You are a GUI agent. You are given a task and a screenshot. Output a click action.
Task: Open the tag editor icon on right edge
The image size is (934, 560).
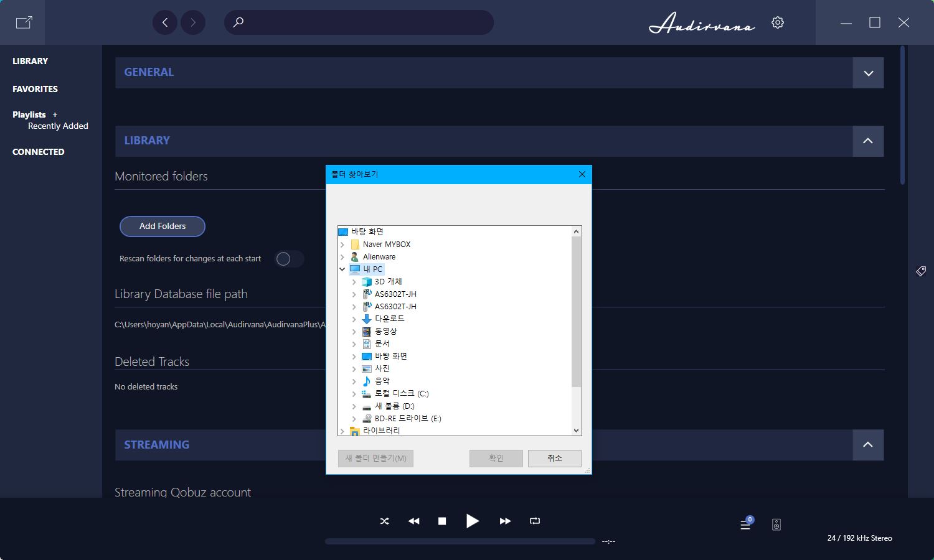921,271
